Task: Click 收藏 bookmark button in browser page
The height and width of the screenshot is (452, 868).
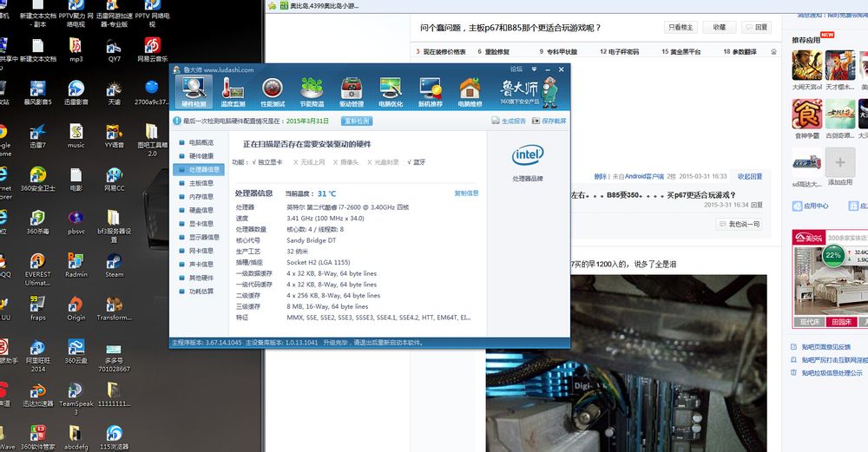Action: pyautogui.click(x=719, y=27)
